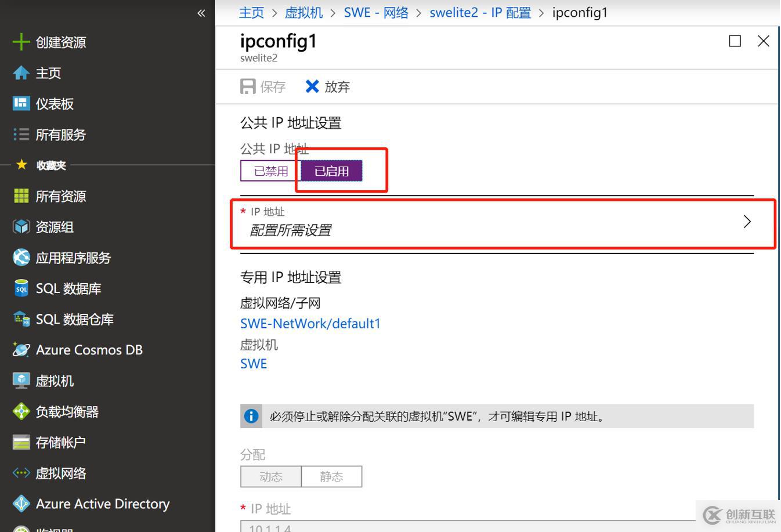Enable public IP by selecting 已启用
The width and height of the screenshot is (781, 532).
coord(330,171)
